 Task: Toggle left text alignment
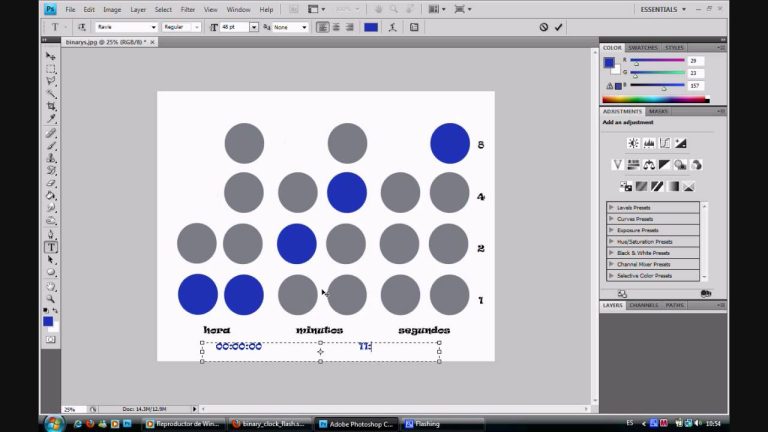[323, 27]
